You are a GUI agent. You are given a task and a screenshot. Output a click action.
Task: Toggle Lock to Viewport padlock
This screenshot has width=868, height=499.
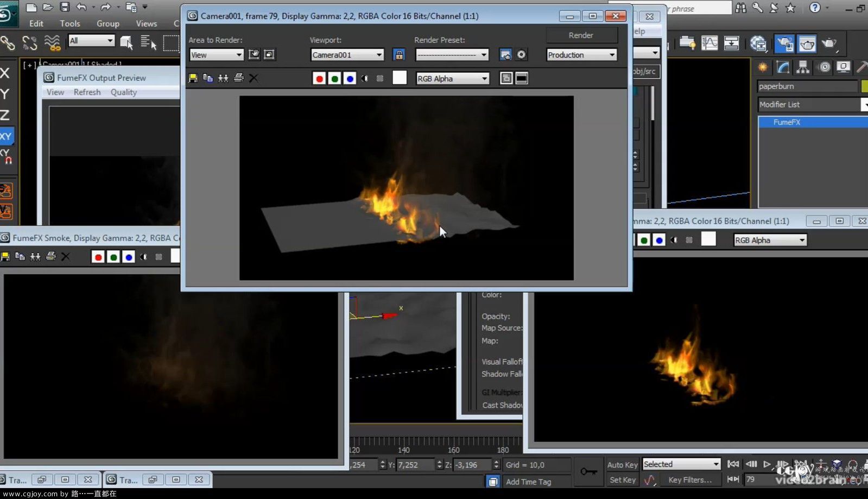point(399,55)
